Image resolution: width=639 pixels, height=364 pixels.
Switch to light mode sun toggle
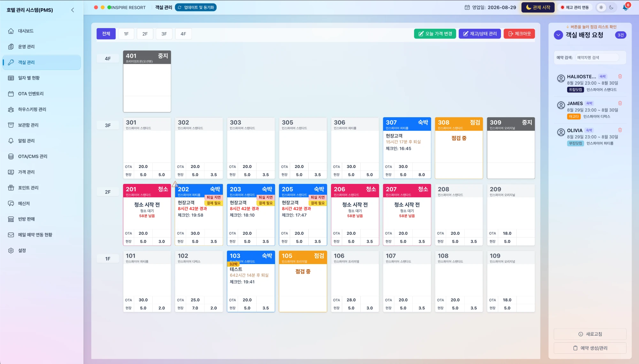(x=601, y=7)
